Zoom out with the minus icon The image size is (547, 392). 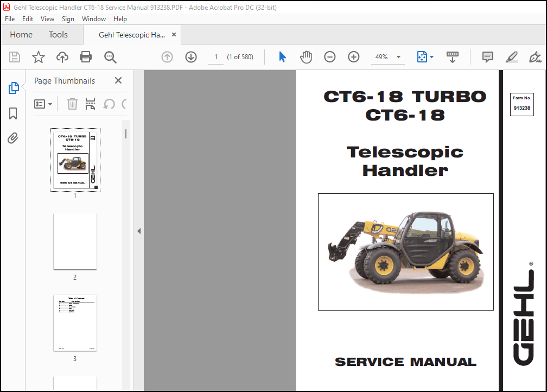(x=330, y=57)
